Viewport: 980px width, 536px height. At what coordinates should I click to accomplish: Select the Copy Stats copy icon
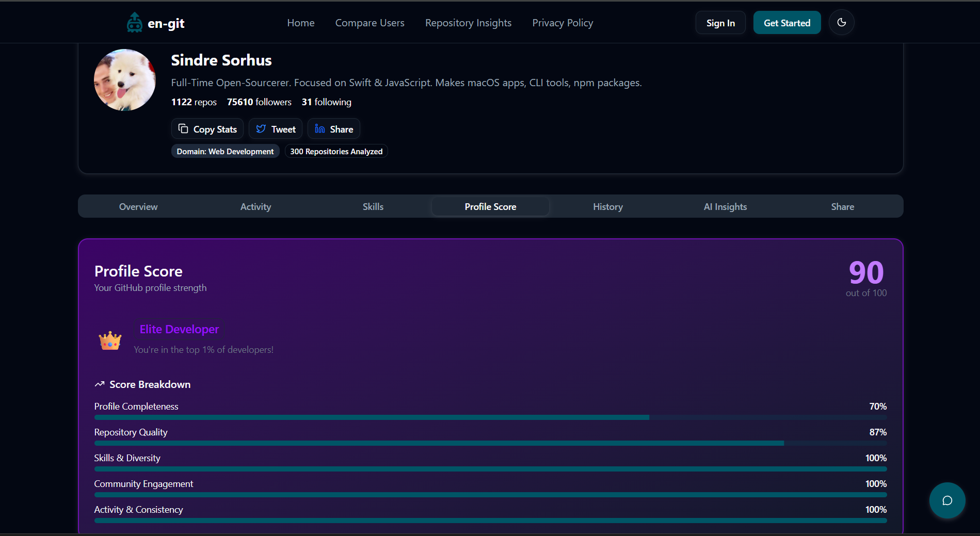point(184,128)
